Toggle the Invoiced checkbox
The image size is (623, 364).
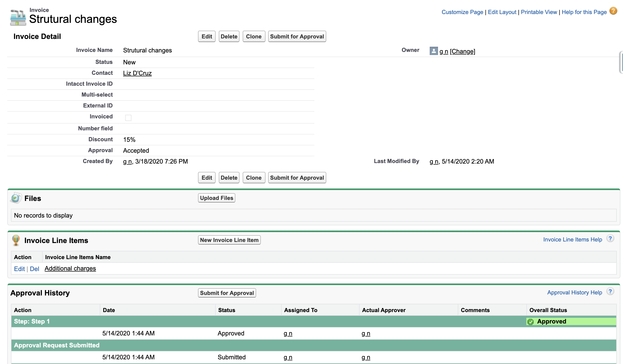click(x=128, y=118)
